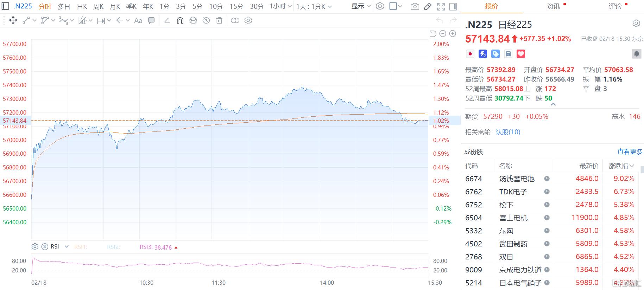Click the 查看更多 link

630,152
